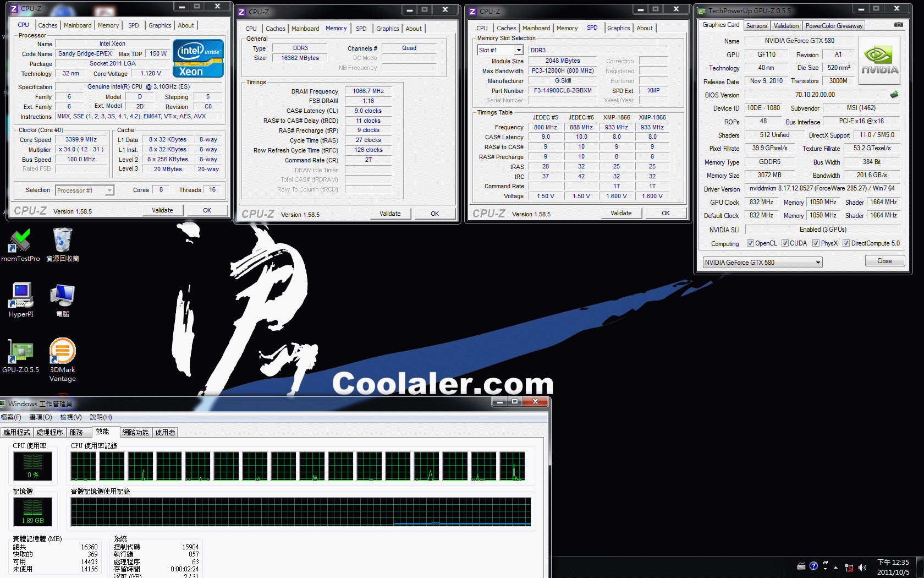Click the Core Speed 3399.9 MHz value
924x578 pixels.
(x=81, y=140)
